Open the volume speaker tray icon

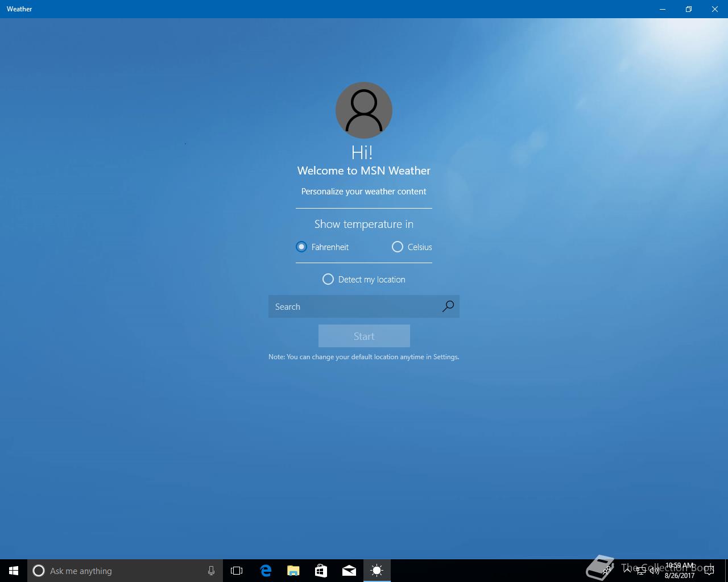(x=654, y=571)
